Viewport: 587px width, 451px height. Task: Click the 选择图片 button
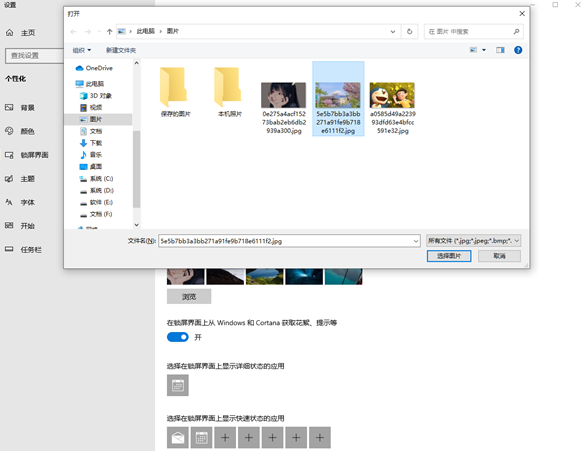coord(449,256)
